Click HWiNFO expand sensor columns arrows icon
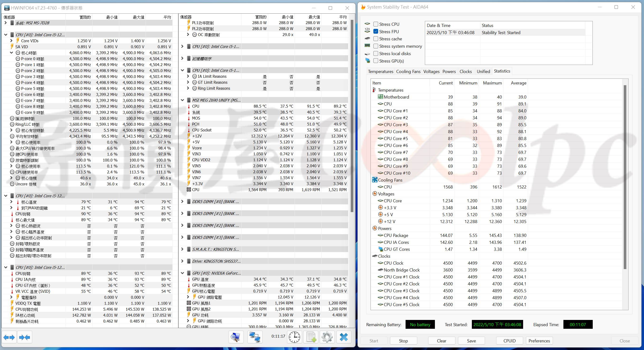The image size is (644, 350). (9, 337)
